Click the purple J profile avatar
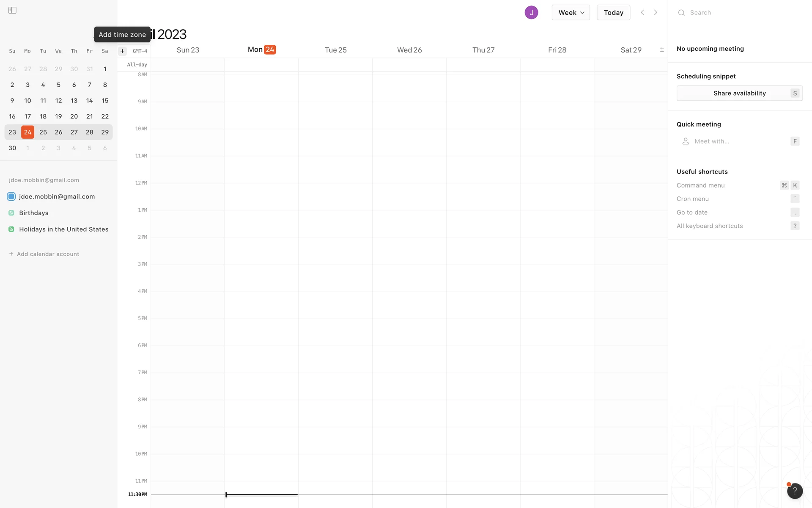Viewport: 812px width, 508px height. click(531, 13)
